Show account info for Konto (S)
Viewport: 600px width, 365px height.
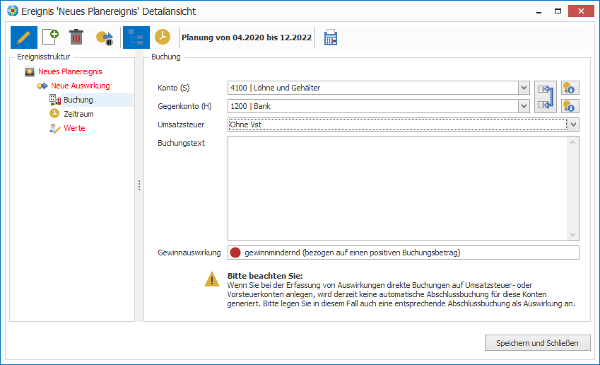click(x=570, y=88)
